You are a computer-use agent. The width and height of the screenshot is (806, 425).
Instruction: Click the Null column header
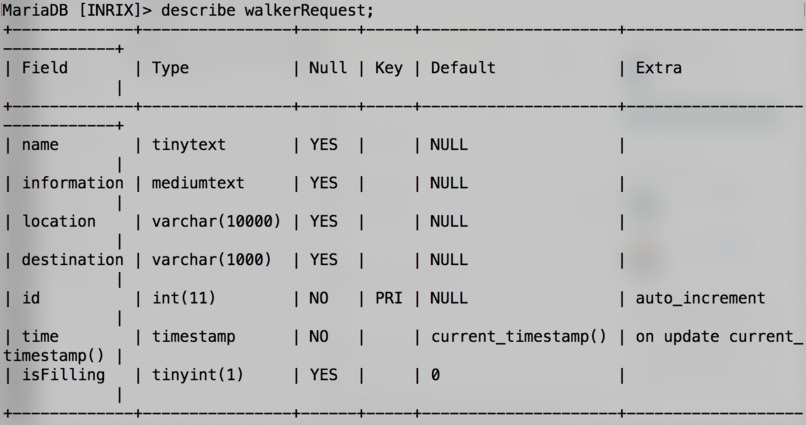click(x=327, y=68)
